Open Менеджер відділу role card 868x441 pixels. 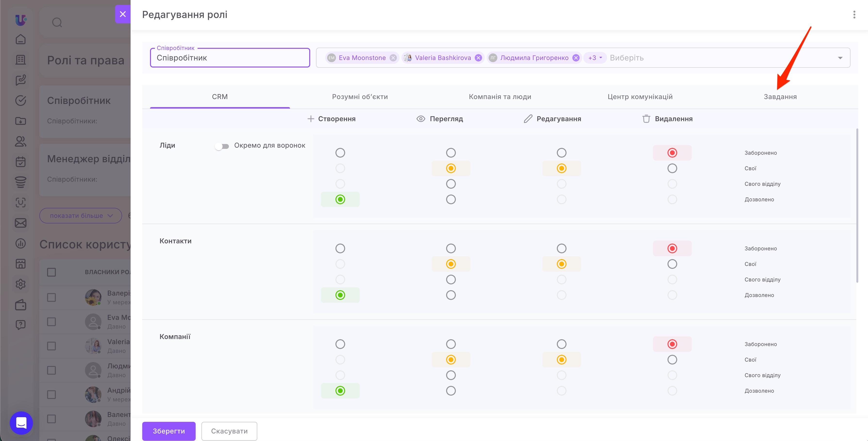tap(85, 170)
